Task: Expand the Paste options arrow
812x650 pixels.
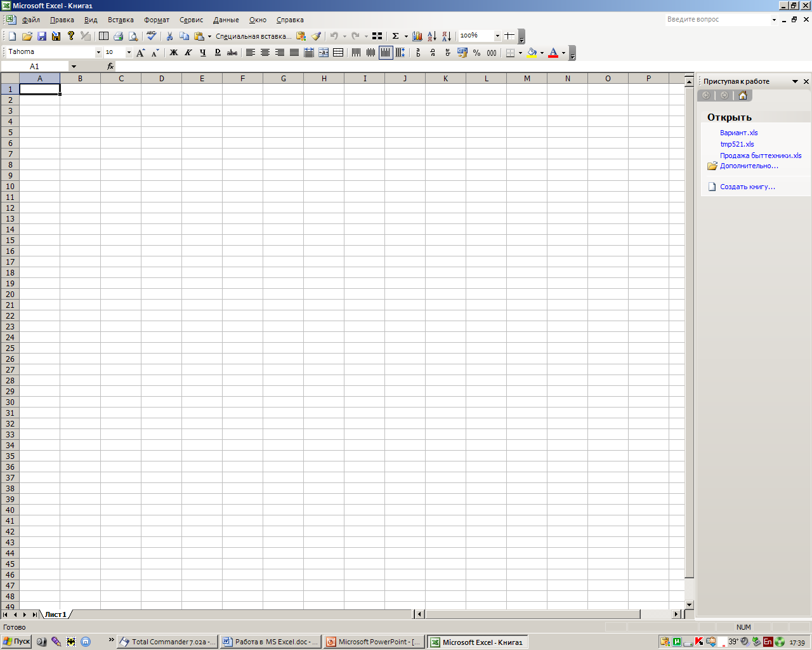Action: tap(209, 36)
